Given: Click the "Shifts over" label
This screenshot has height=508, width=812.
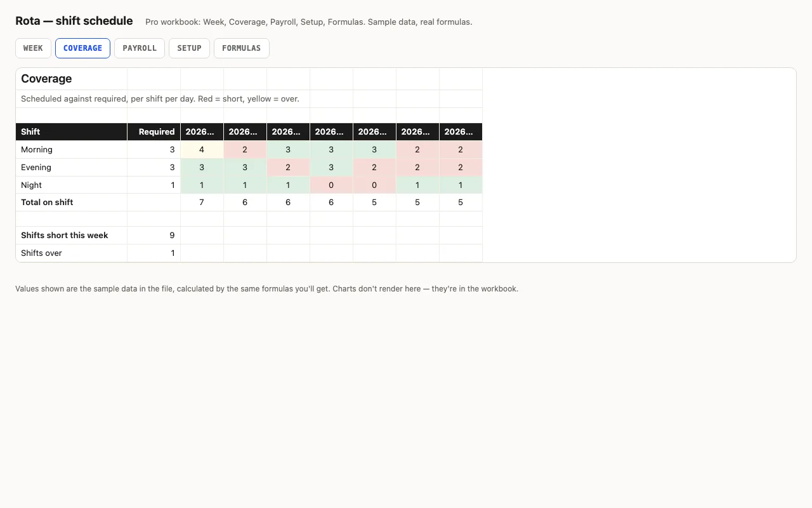Looking at the screenshot, I should 72,253.
